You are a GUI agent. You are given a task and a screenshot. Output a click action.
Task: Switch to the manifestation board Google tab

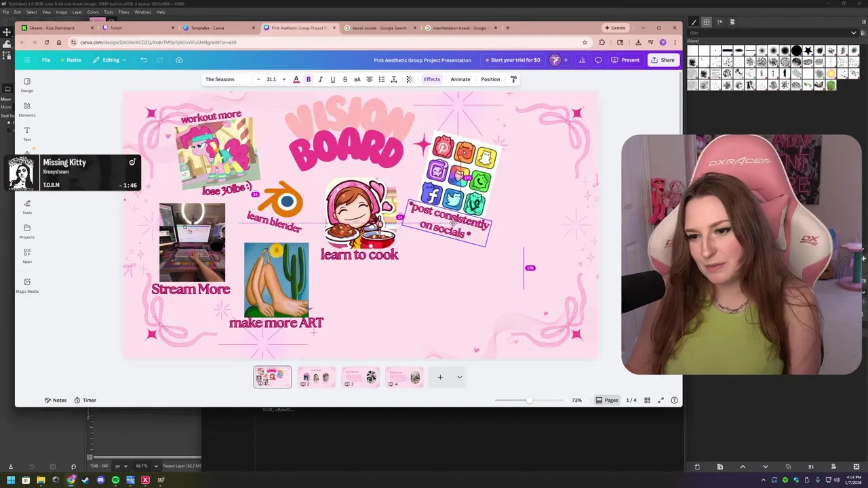460,28
